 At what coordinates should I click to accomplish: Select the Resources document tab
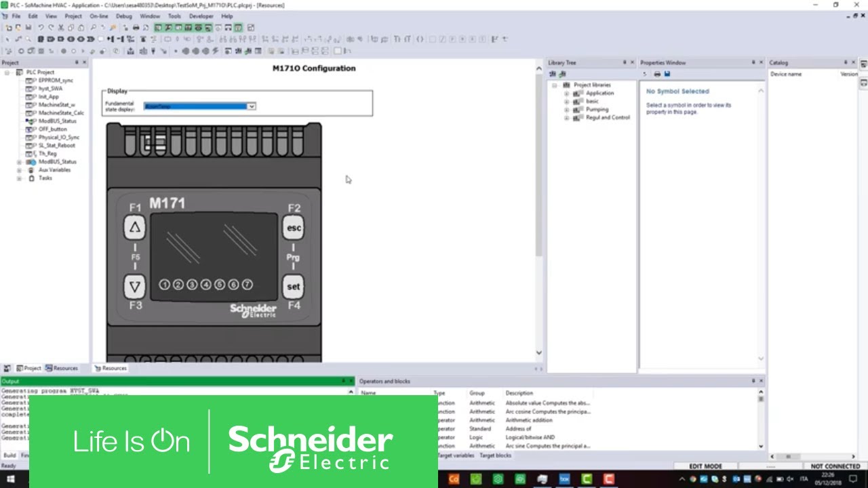point(111,368)
